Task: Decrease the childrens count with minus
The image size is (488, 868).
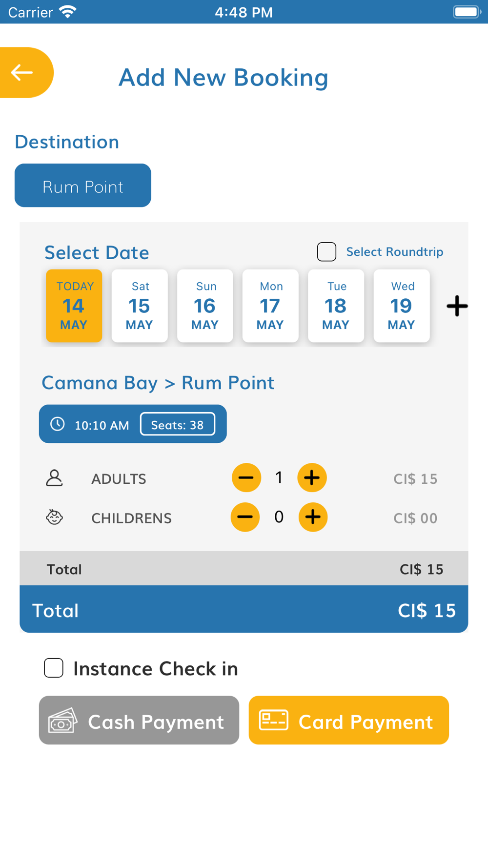Action: (245, 517)
